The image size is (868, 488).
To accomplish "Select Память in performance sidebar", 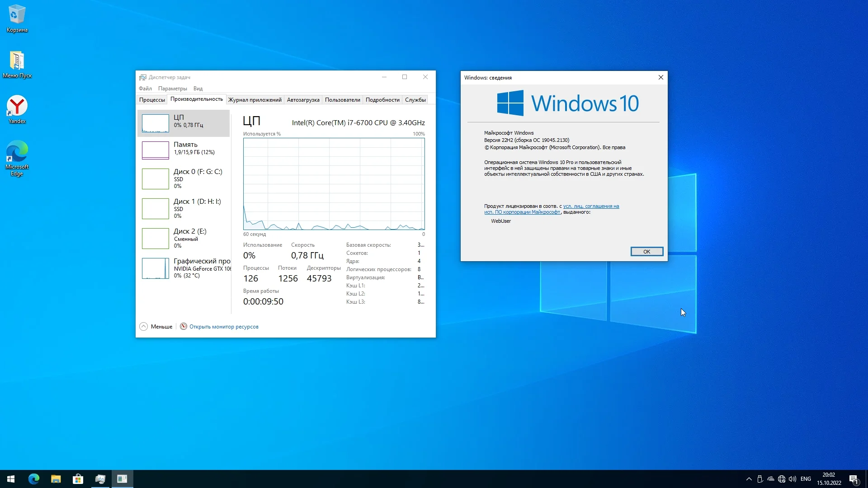I will (184, 150).
